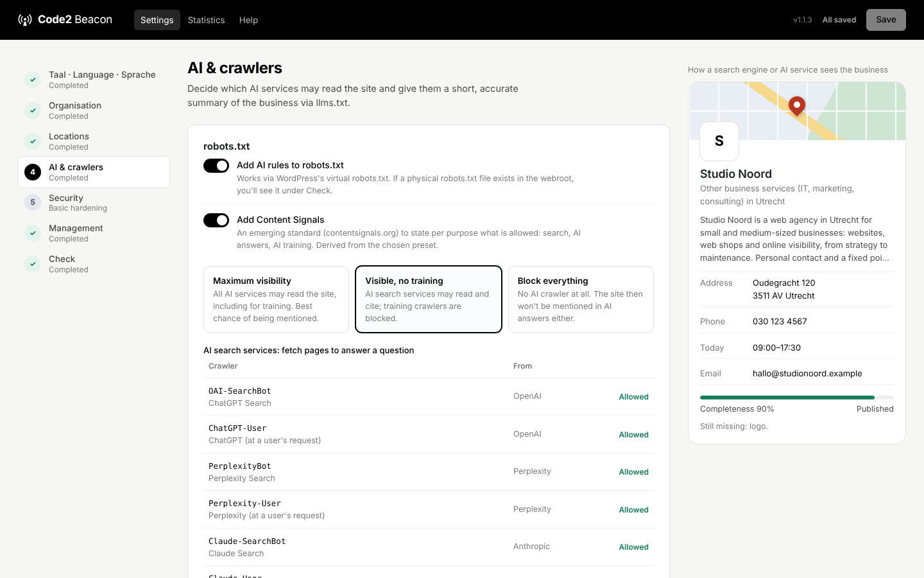The height and width of the screenshot is (578, 924).
Task: Click the Crawler column header
Action: pos(223,366)
